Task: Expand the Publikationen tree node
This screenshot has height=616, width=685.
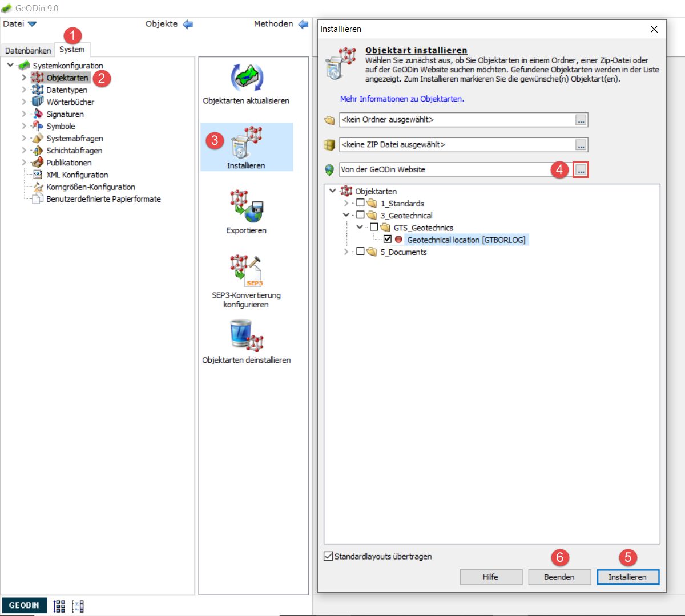Action: click(x=24, y=163)
